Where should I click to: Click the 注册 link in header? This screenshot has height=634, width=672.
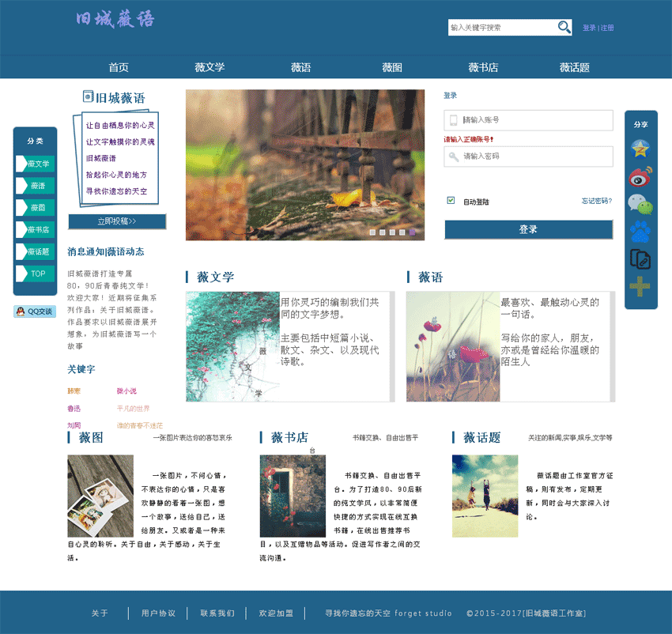[607, 28]
